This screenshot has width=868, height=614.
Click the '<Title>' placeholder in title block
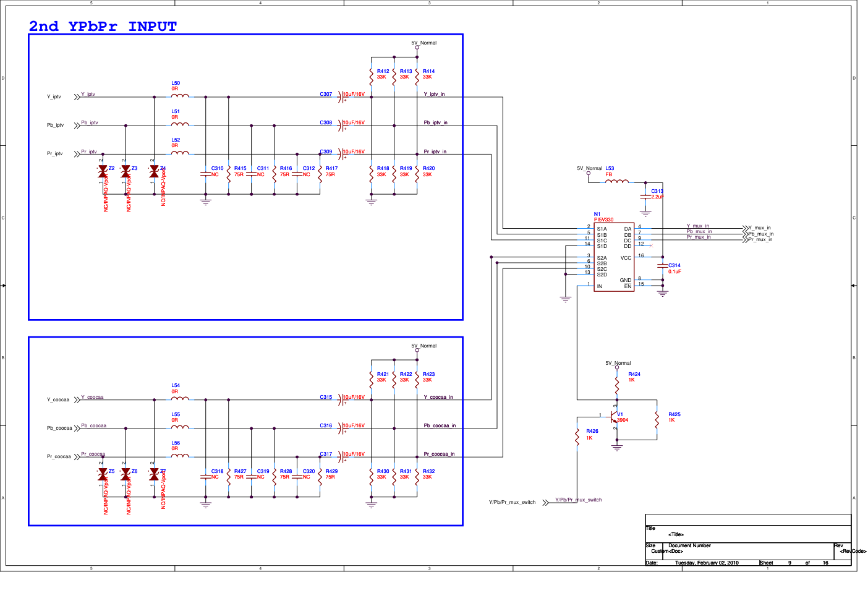[676, 534]
